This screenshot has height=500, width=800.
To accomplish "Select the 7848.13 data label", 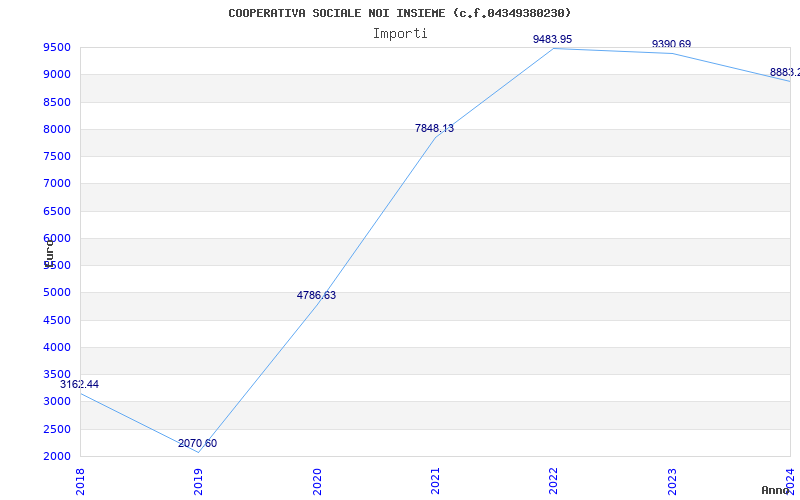I will click(434, 129).
